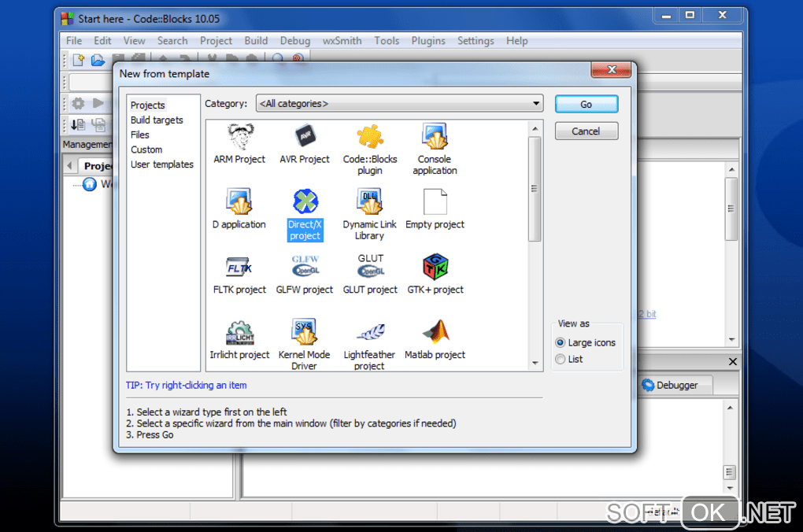The width and height of the screenshot is (803, 532).
Task: Open the Build menu
Action: pos(256,40)
